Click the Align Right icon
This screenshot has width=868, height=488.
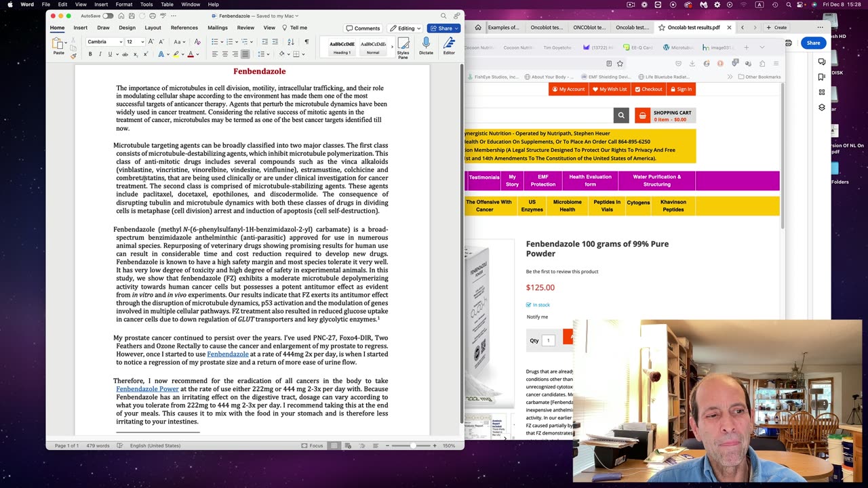click(x=235, y=54)
